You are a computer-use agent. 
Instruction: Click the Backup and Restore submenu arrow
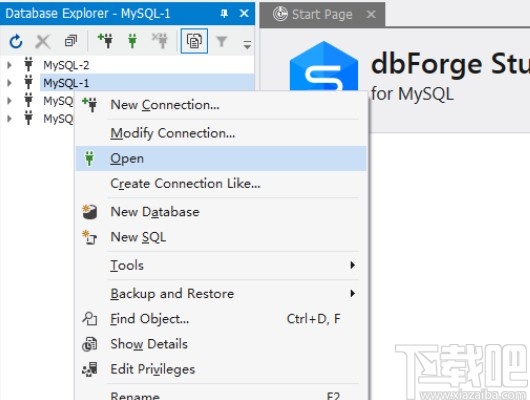(x=353, y=293)
